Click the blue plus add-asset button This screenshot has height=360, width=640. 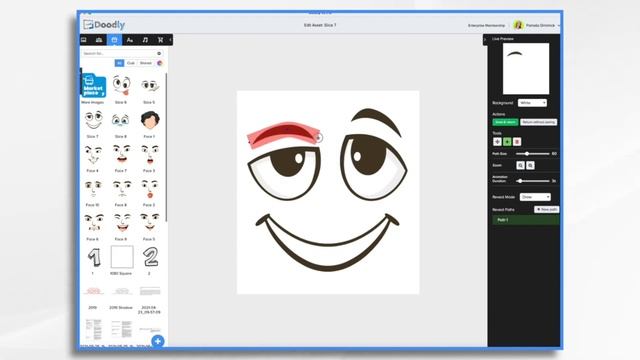point(158,341)
